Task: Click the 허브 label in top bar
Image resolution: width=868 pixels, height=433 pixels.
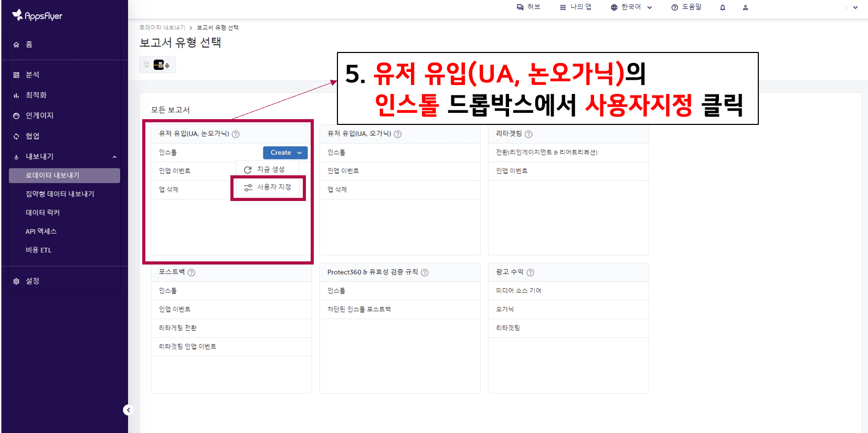Action: [534, 7]
